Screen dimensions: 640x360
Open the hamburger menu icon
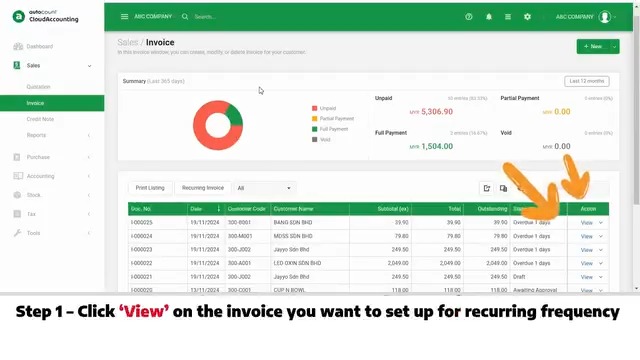pos(124,17)
